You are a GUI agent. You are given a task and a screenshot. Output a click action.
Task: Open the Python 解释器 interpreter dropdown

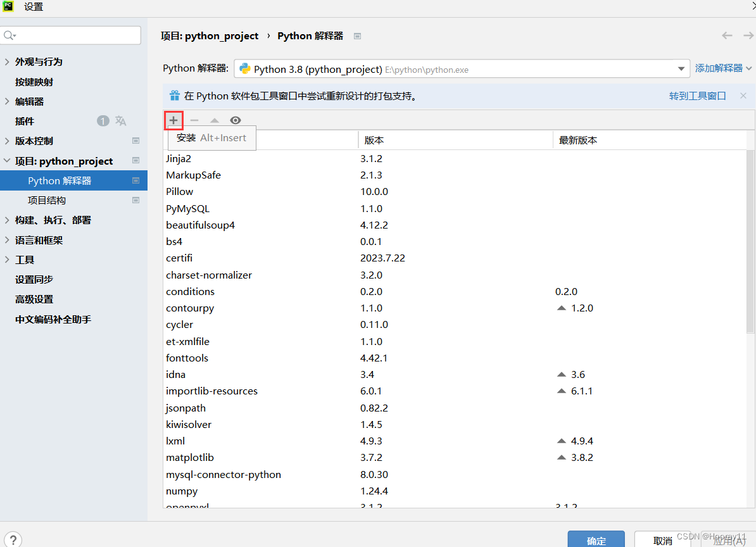tap(682, 68)
